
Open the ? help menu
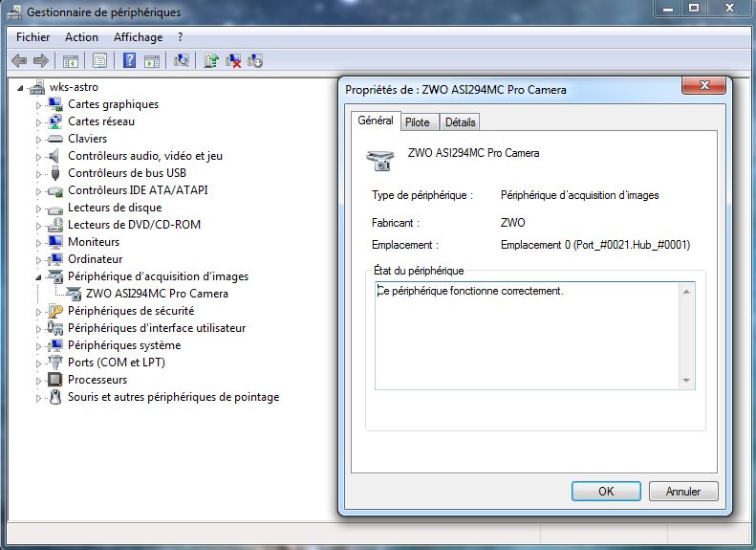pos(181,37)
